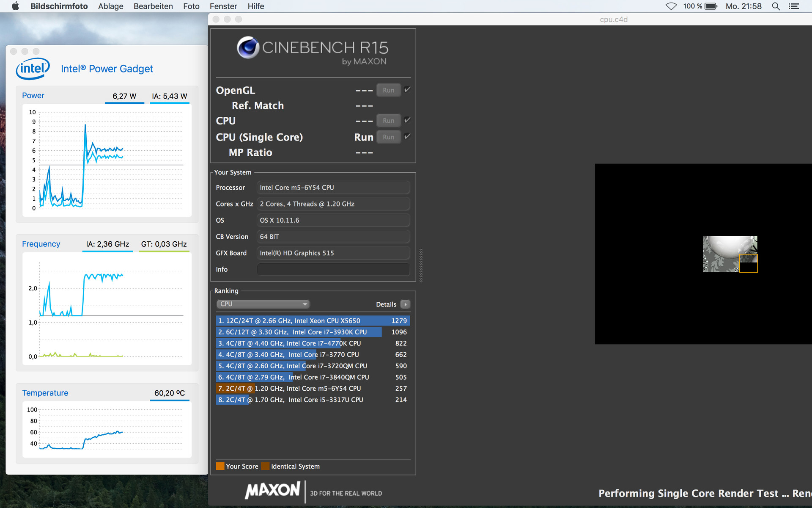Click the Info text field
Image resolution: width=812 pixels, height=508 pixels.
[333, 269]
